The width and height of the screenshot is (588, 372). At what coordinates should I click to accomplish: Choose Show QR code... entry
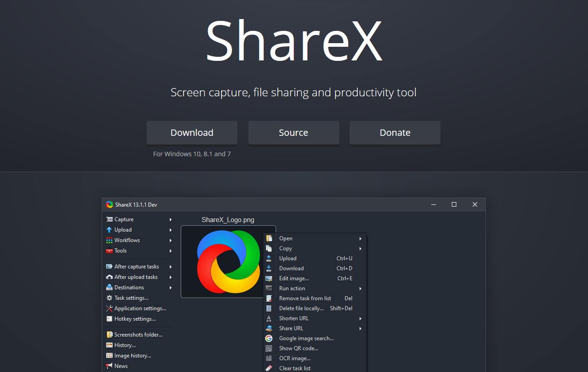315,348
